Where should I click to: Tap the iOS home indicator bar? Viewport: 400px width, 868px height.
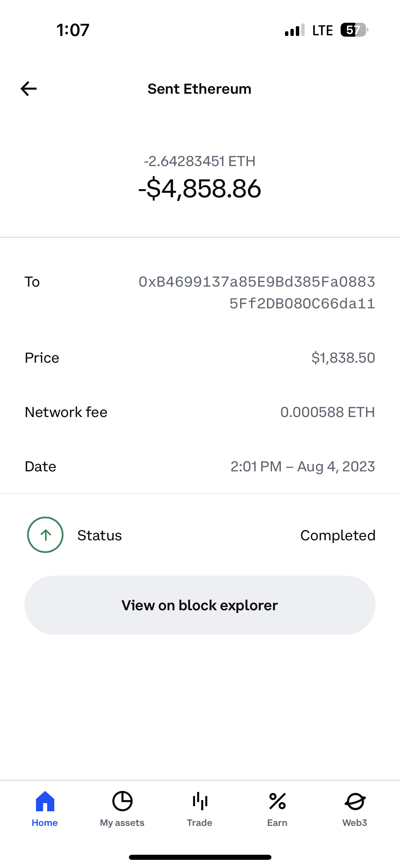pyautogui.click(x=200, y=857)
